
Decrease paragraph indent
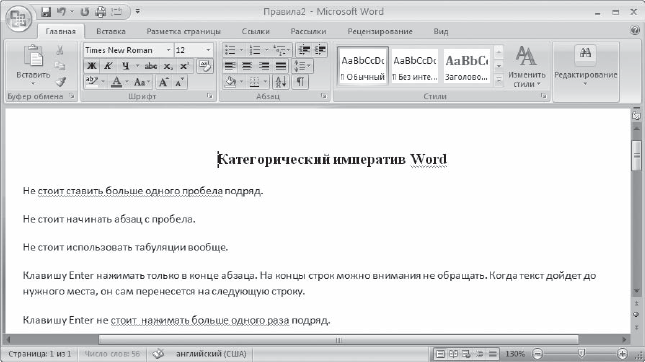pos(304,50)
